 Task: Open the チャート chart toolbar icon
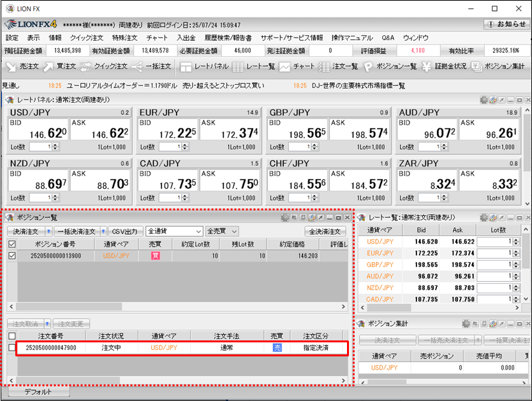tap(297, 66)
